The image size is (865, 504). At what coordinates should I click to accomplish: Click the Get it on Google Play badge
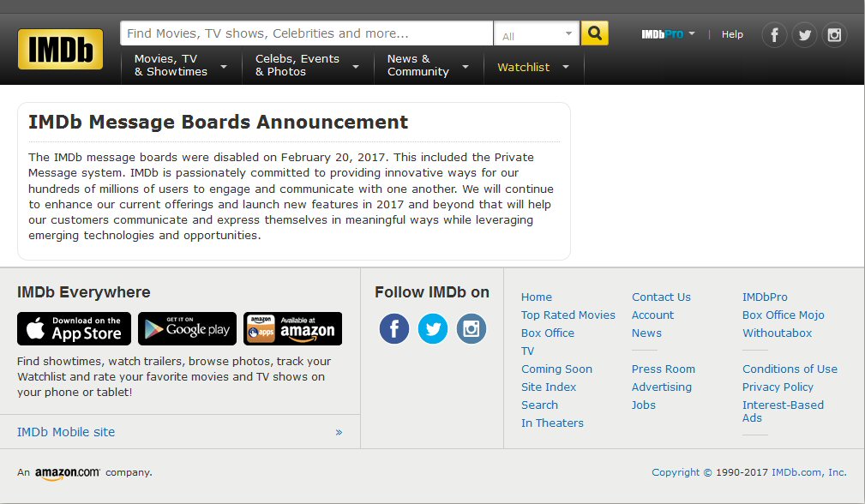click(x=187, y=328)
